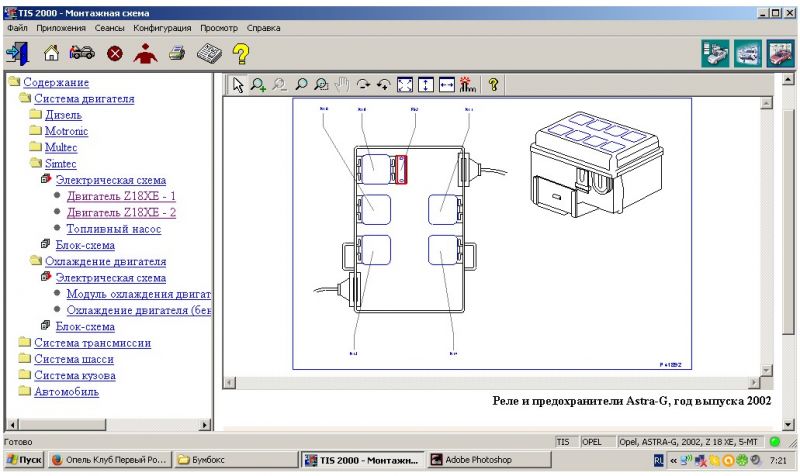Select the arrow pointer tool
Screen dimensions: 800x476
point(238,85)
